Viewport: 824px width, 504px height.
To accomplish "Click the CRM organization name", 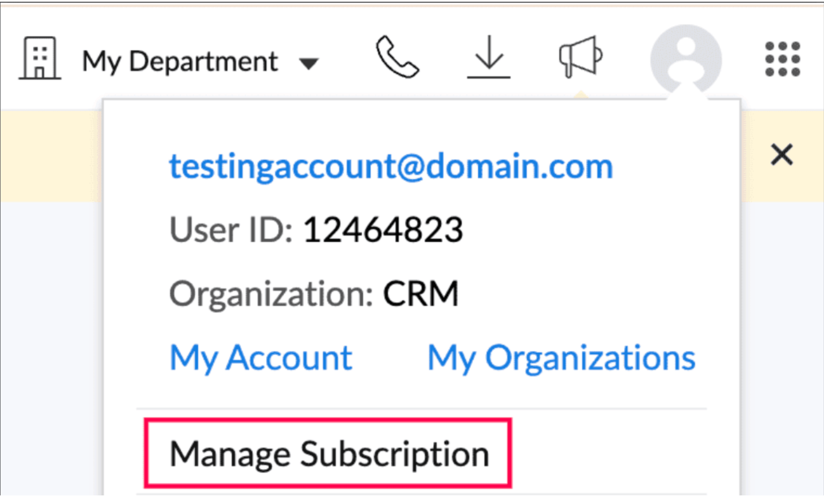I will pos(421,294).
